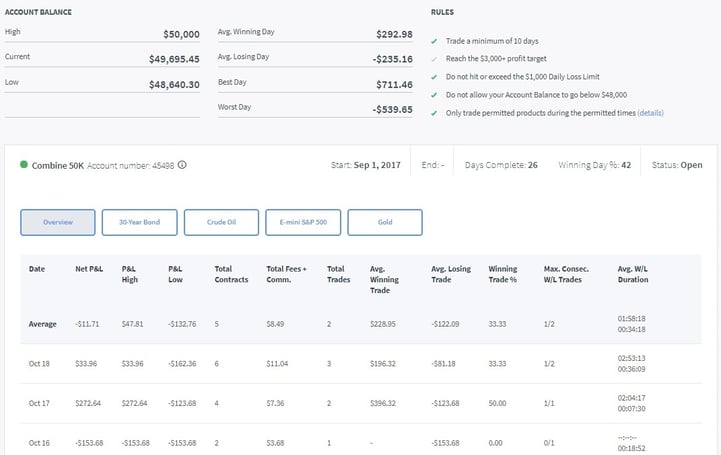Click checkmark beside permitted products rule
Image resolution: width=721 pixels, height=455 pixels.
click(x=434, y=113)
